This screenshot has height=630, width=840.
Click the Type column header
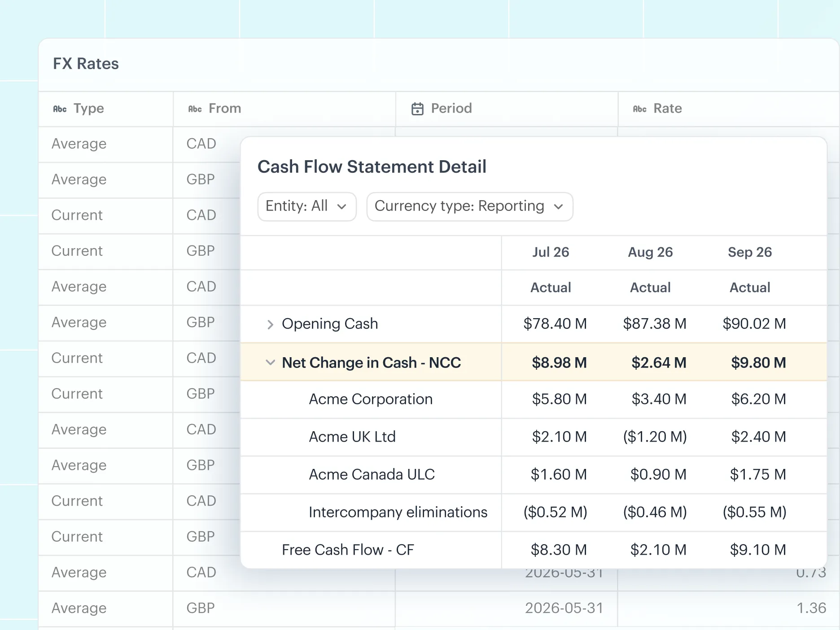(106, 109)
